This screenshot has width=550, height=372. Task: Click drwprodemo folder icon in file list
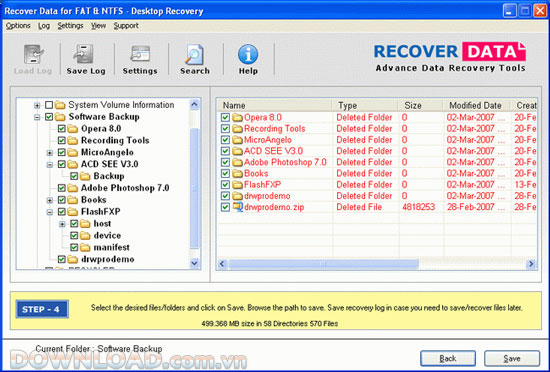237,196
